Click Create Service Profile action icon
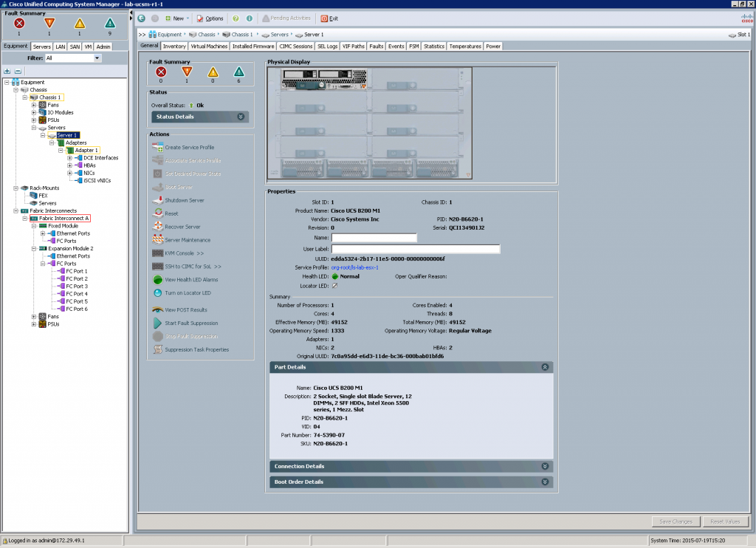 [x=158, y=148]
